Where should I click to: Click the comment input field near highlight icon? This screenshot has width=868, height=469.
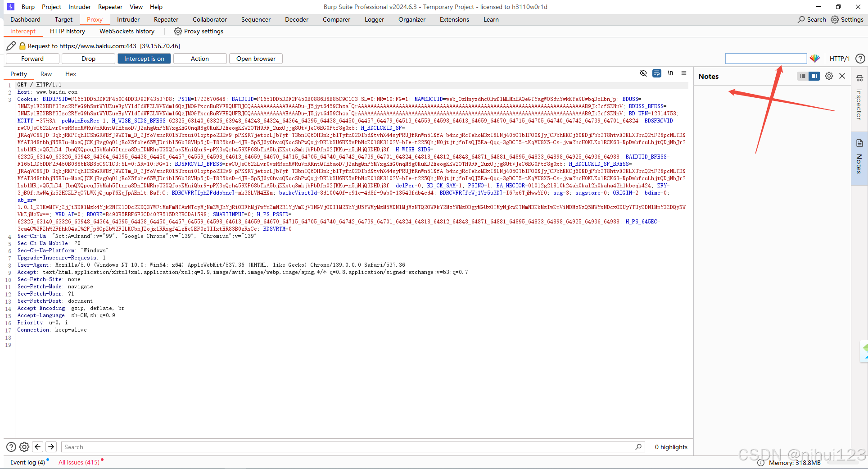click(766, 59)
